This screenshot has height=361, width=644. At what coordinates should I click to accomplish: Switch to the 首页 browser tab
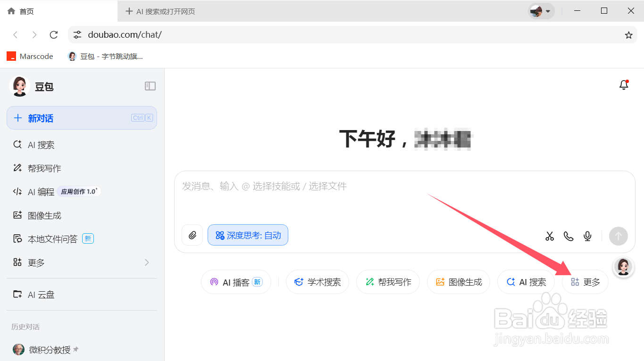pos(59,11)
